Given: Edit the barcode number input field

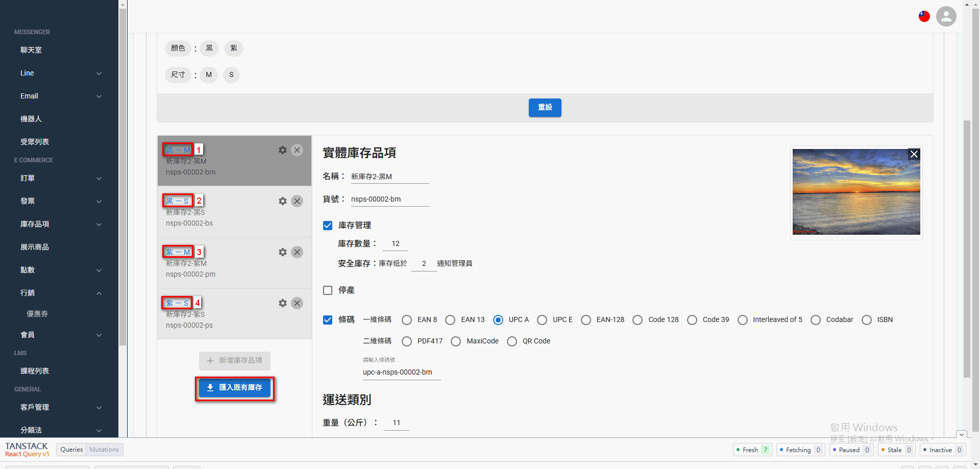Looking at the screenshot, I should (402, 373).
